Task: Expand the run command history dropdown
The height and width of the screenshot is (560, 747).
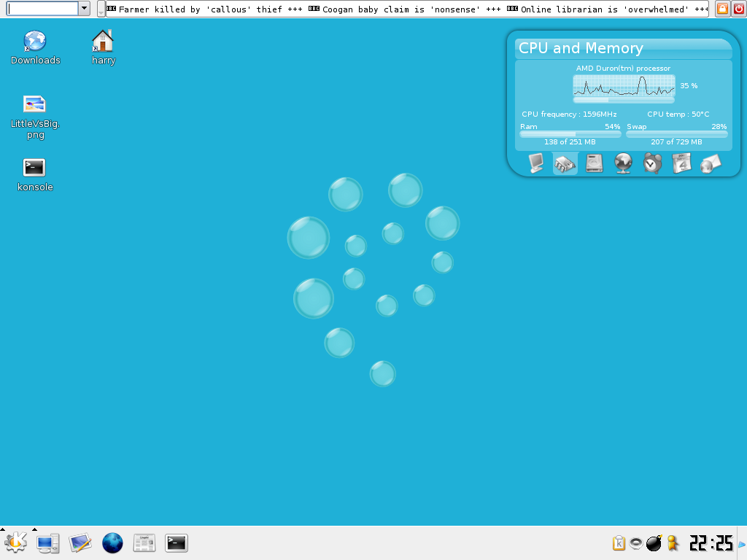Action: click(x=85, y=9)
